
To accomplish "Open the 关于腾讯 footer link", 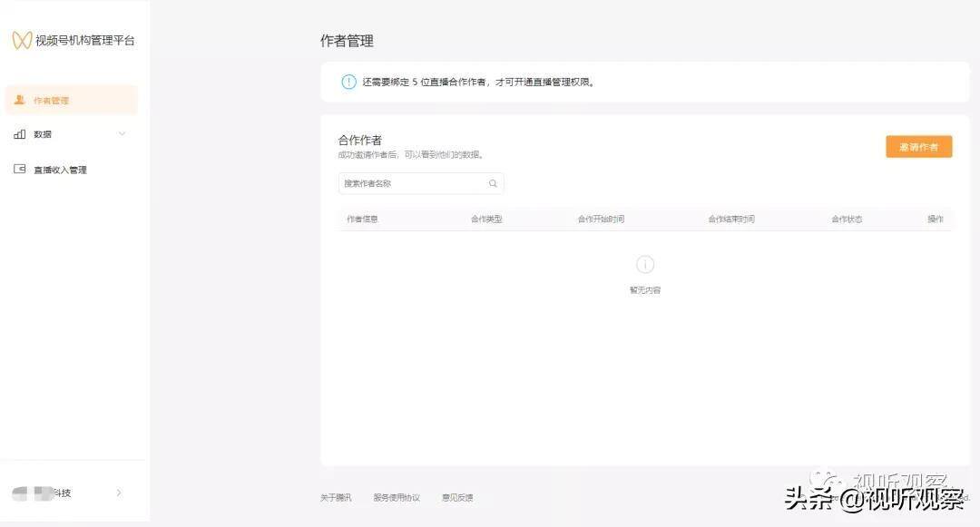I will (336, 498).
